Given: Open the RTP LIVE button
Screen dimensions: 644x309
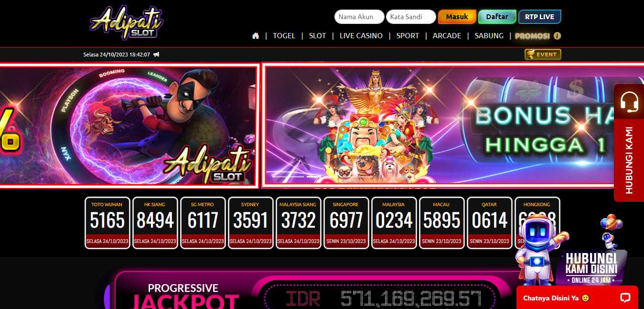Looking at the screenshot, I should coord(540,17).
